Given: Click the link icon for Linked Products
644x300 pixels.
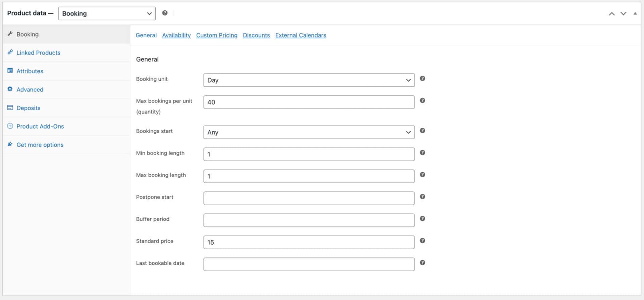Looking at the screenshot, I should pos(10,52).
